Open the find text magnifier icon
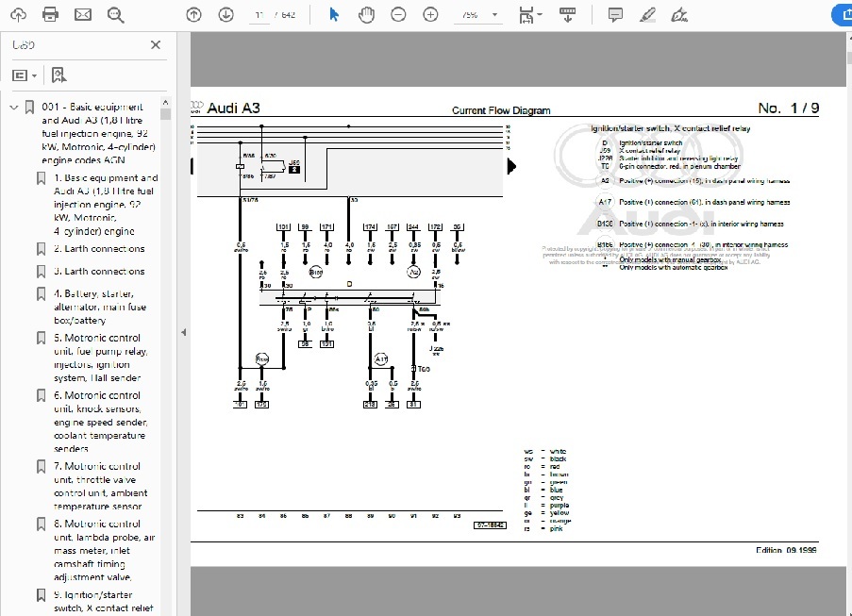852x616 pixels. tap(115, 15)
